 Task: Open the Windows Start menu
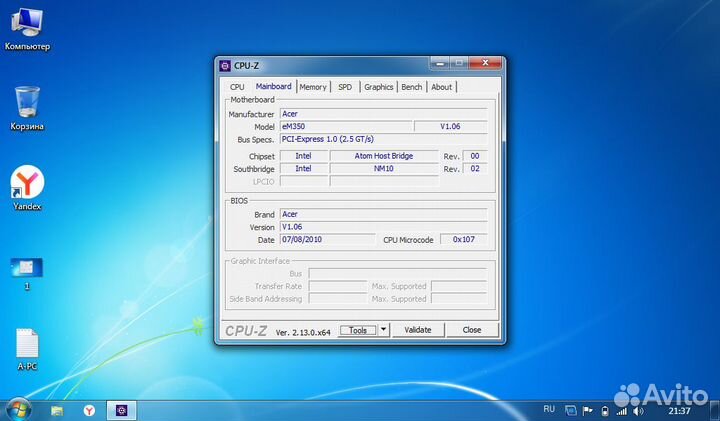pyautogui.click(x=17, y=410)
